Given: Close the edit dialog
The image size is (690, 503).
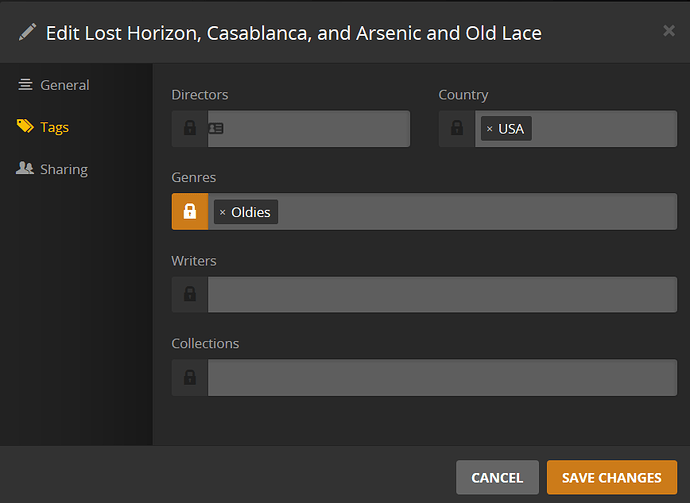Looking at the screenshot, I should coord(669,31).
